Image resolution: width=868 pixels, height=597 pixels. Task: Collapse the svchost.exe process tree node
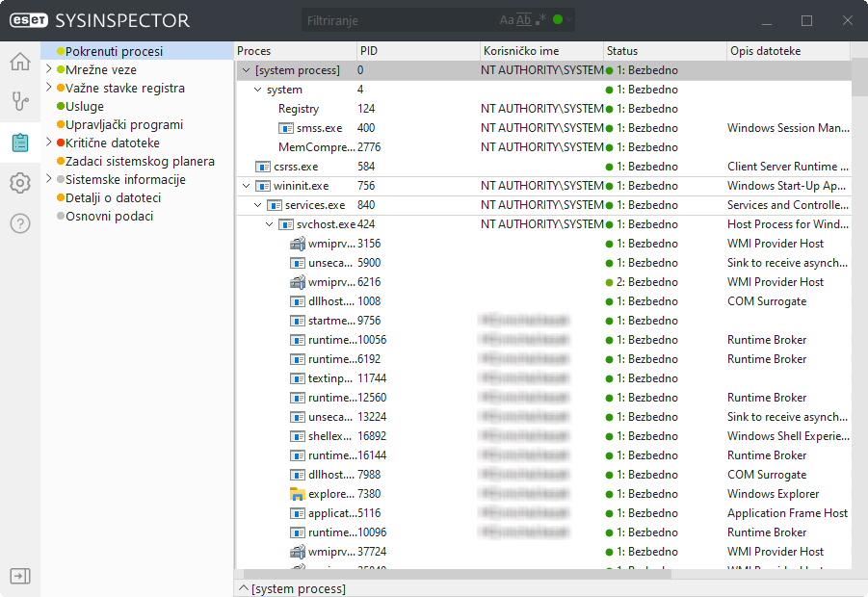[269, 223]
